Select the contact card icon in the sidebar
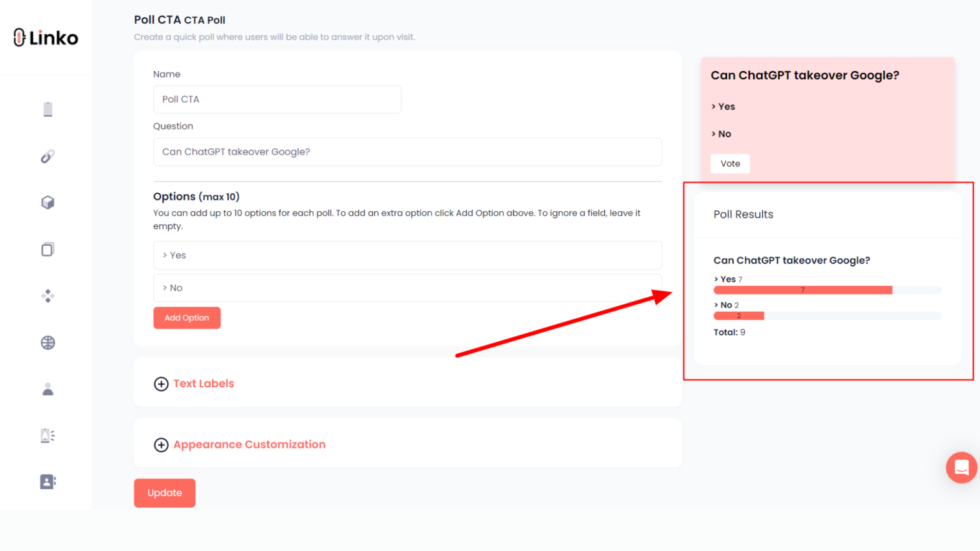 [x=47, y=481]
